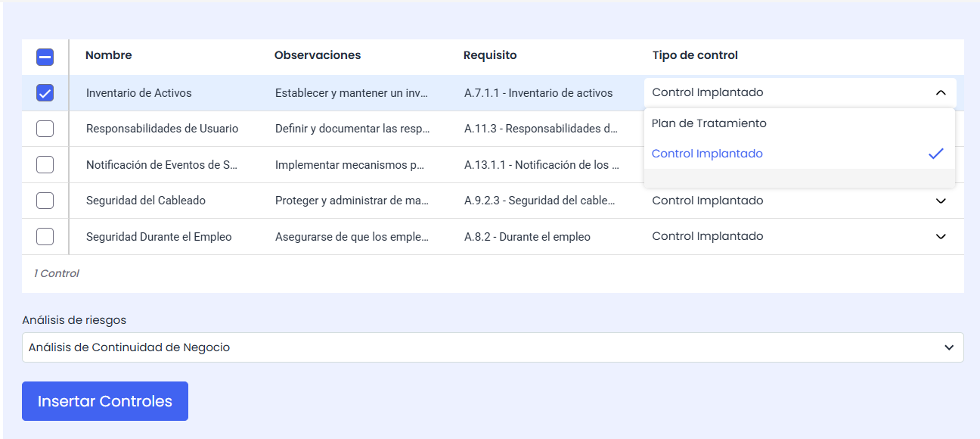Click the Seguridad del Cableado name cell
The image size is (980, 439).
[x=146, y=201]
